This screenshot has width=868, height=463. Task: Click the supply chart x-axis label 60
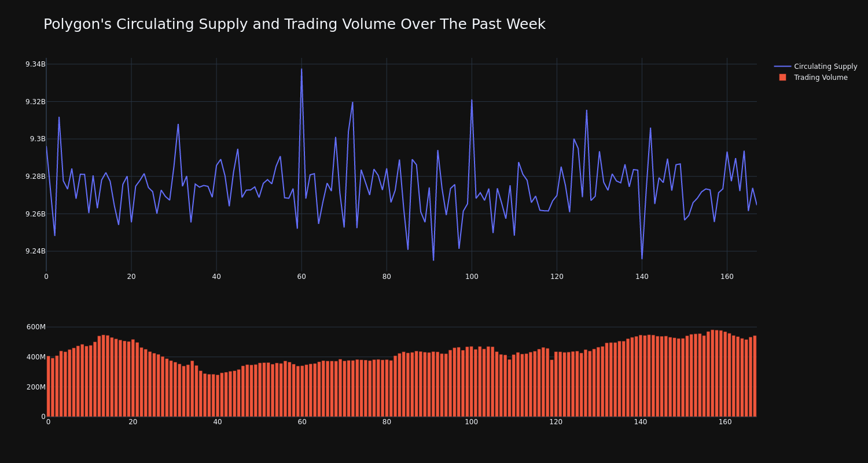(301, 277)
